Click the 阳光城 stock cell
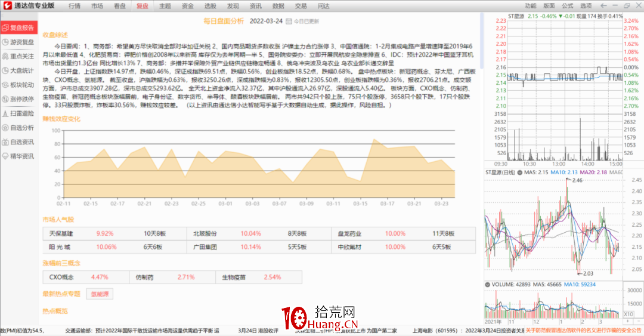The width and height of the screenshot is (644, 336). (60, 246)
